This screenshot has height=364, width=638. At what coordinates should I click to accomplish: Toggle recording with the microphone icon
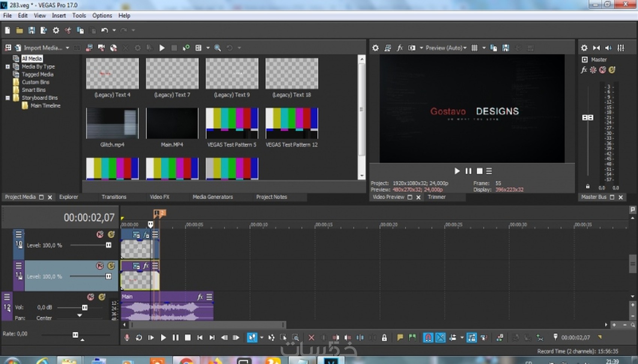click(x=127, y=338)
